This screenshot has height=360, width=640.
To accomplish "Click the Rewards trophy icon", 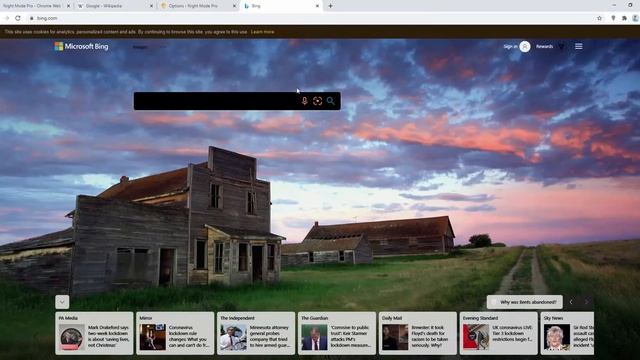I will coord(561,47).
